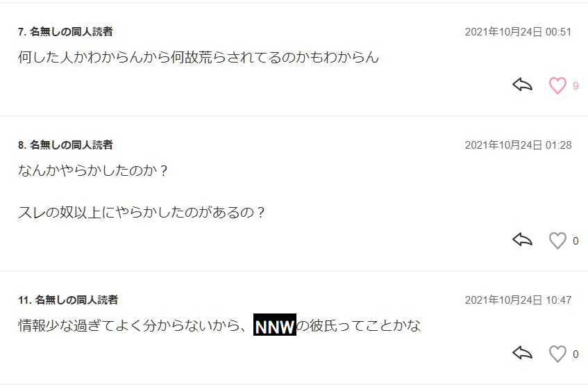The image size is (588, 392).
Task: Toggle the heart on comment 11
Action: tap(557, 354)
